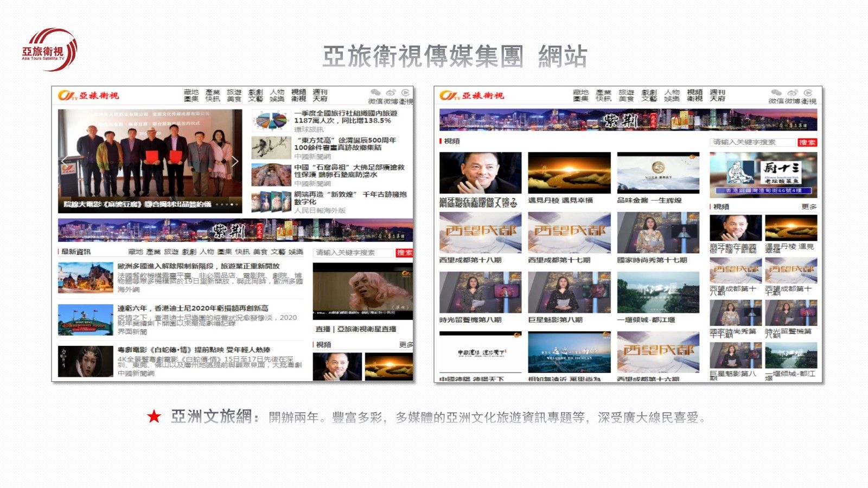Screen dimensions: 868x488
Task: Open video 巨星魅影第八期 in main grid
Action: (x=569, y=292)
